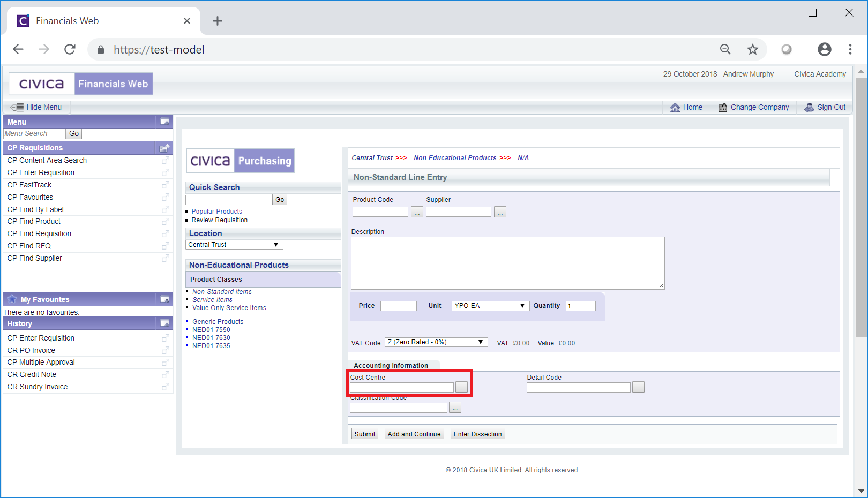
Task: Open CP Favourites new window icon
Action: (165, 197)
